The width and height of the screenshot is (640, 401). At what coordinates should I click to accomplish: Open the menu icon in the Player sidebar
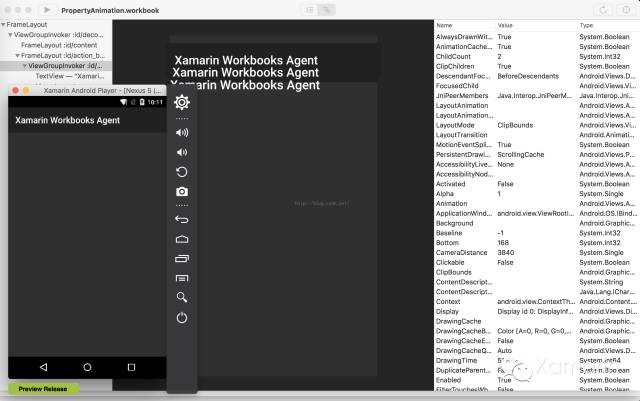182,278
